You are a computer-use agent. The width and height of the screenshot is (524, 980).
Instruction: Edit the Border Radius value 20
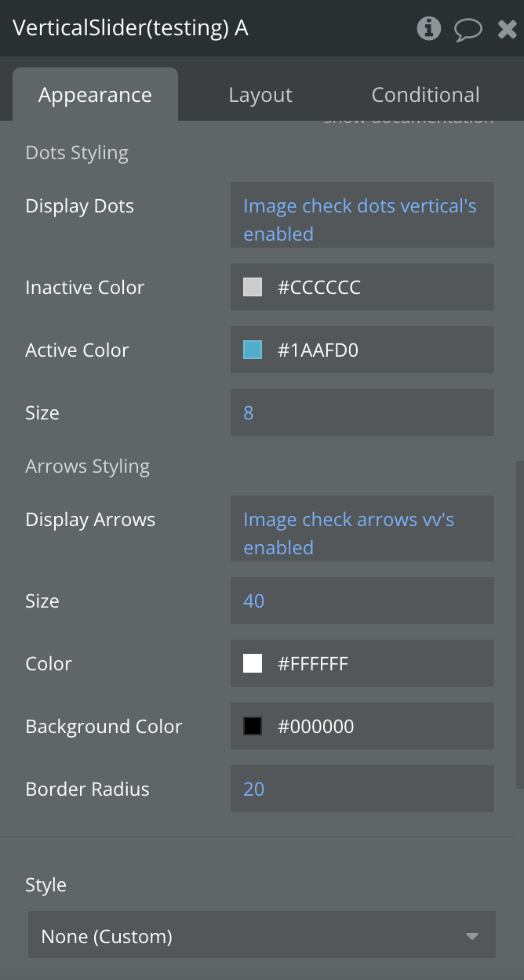pyautogui.click(x=362, y=789)
